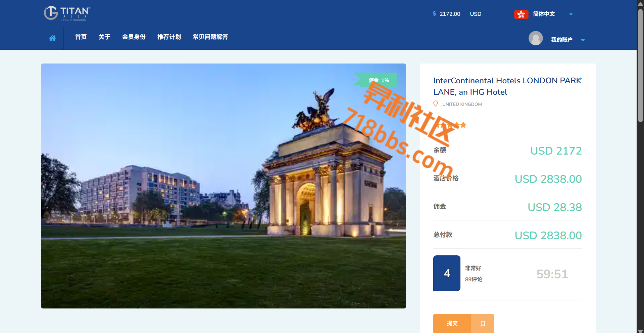Open the 我的账户 account dropdown arrow

click(583, 40)
